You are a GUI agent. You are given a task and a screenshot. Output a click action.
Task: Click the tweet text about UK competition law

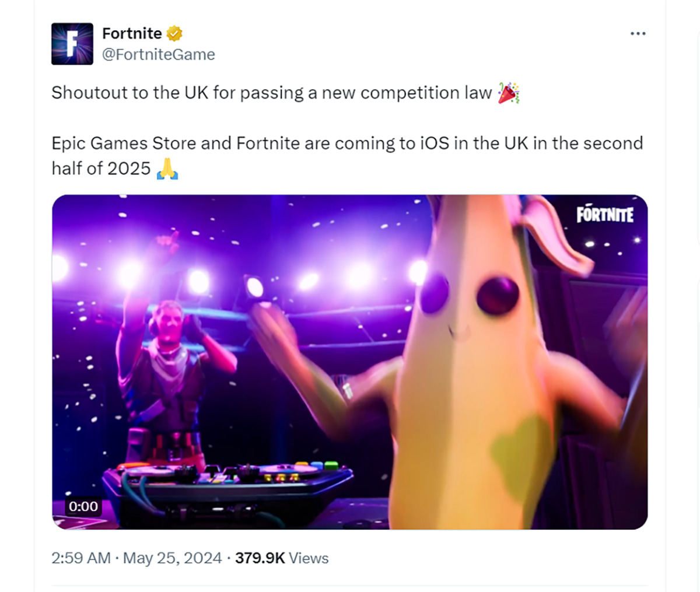[x=272, y=93]
